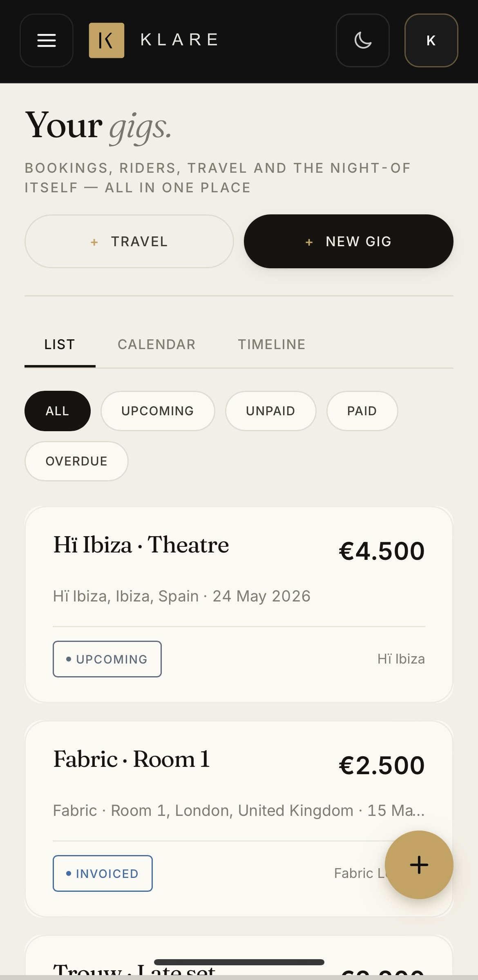Switch to the Timeline tab
This screenshot has width=478, height=980.
272,345
